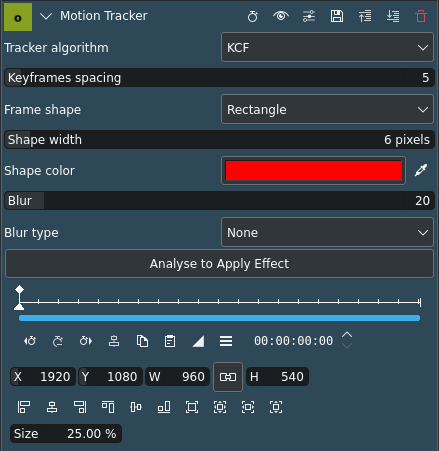Paste keyframe values icon
Screen dimensions: 439x451
pos(170,341)
